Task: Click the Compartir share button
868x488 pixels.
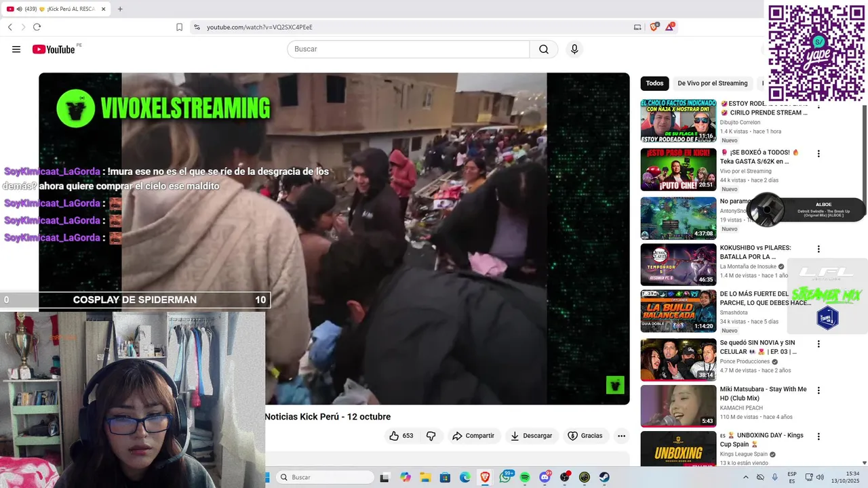Action: pyautogui.click(x=473, y=436)
